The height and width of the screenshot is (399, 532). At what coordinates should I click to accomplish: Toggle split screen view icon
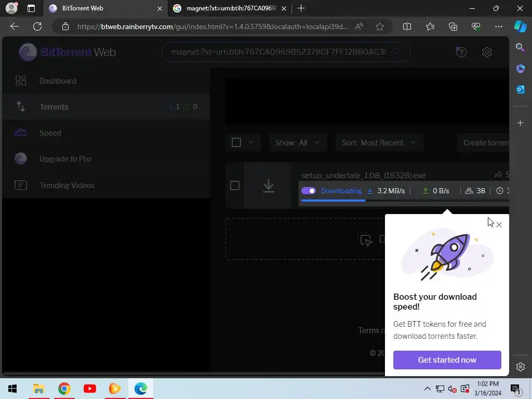[x=407, y=26]
